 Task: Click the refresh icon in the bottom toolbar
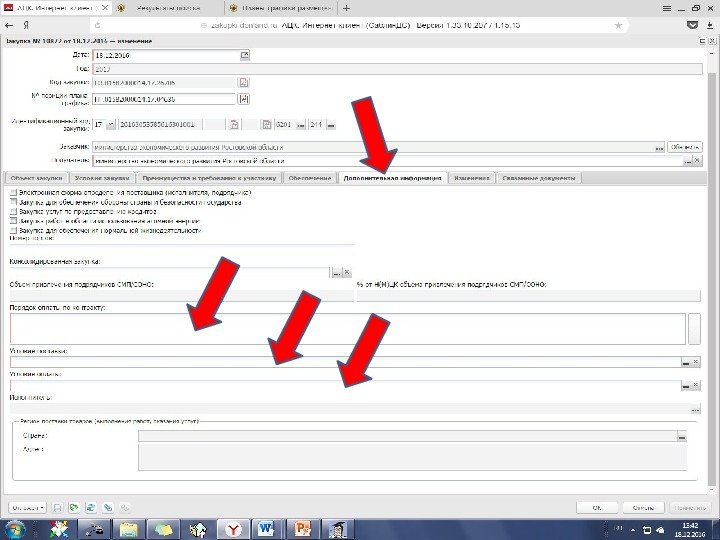tap(90, 507)
